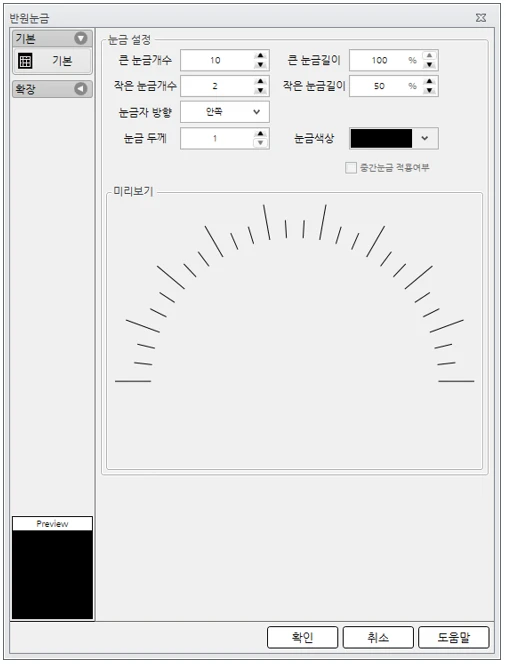Screen dimensions: 506x664
Task: Increase 작은 눈금길이 percentage up arrow
Action: pos(429,81)
